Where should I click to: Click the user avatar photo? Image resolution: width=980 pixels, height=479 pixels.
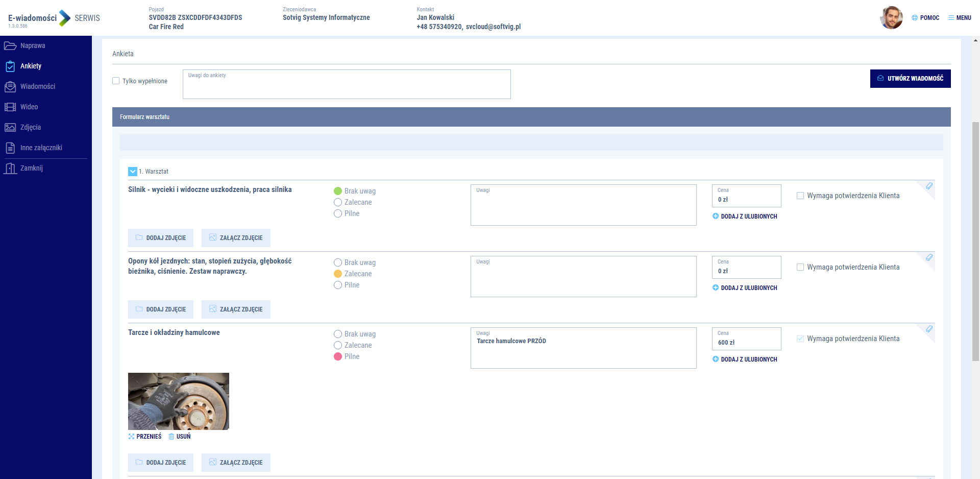point(891,18)
